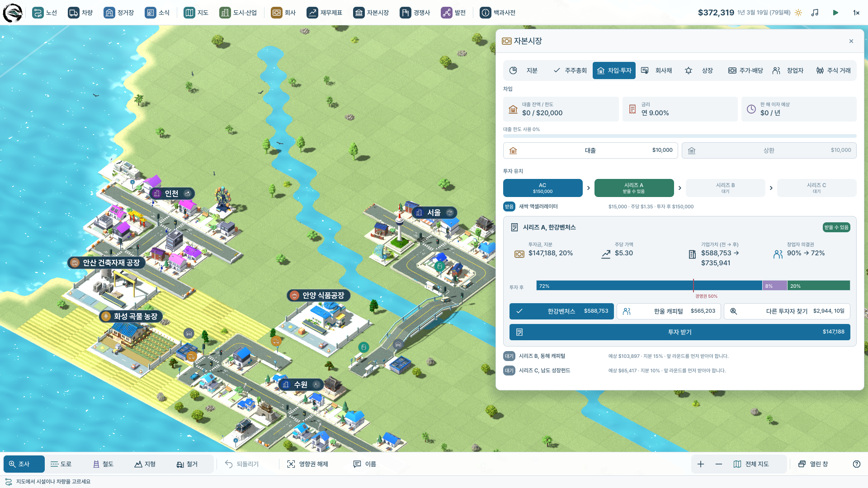The image size is (868, 488).
Task: Select the 철거 demolish tool
Action: [x=187, y=464]
